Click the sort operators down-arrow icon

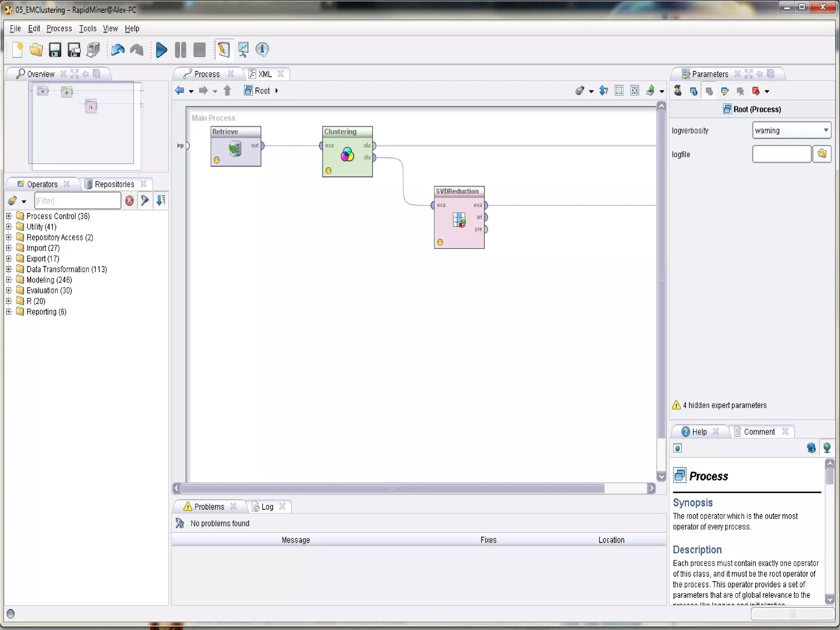click(161, 201)
